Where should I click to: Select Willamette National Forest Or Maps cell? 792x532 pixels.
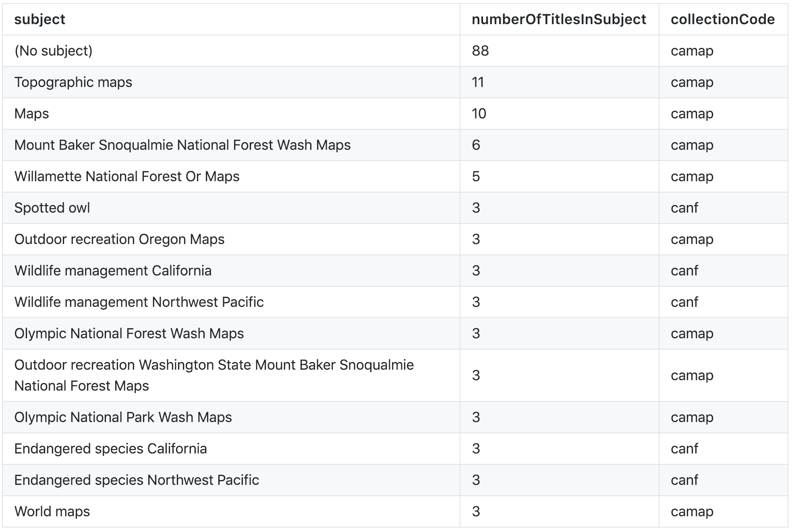tap(126, 176)
